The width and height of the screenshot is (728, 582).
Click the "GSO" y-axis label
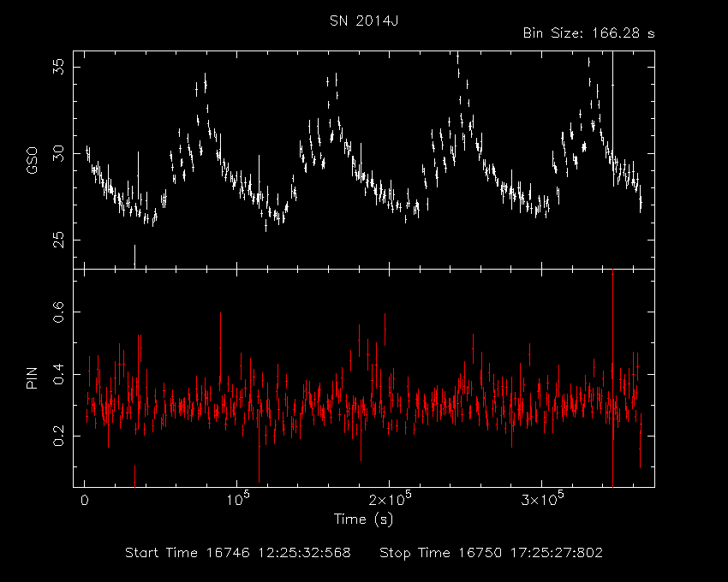click(32, 160)
